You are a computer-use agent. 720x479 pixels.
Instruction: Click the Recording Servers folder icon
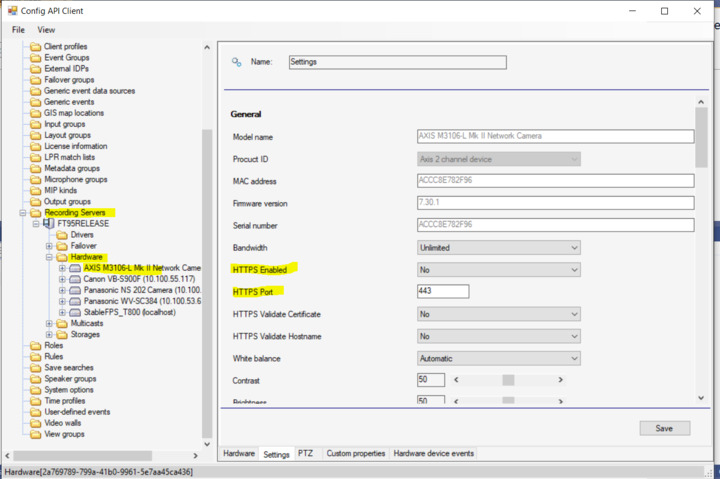pyautogui.click(x=36, y=213)
